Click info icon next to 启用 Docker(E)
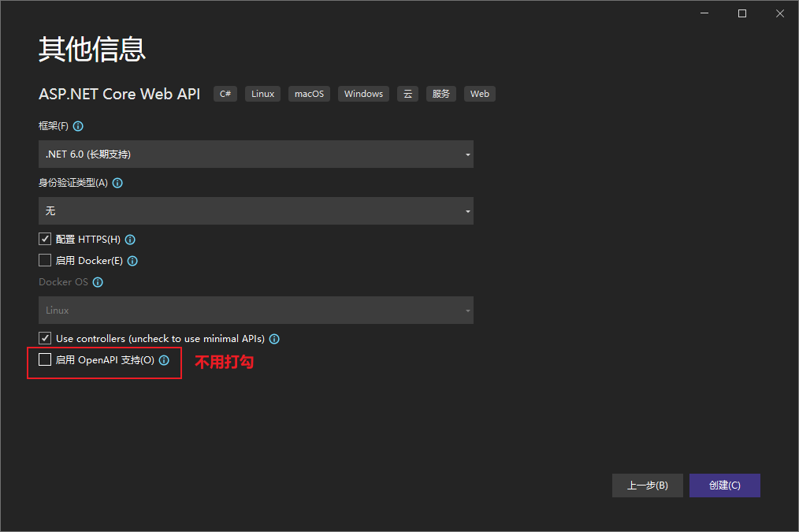 click(x=132, y=261)
